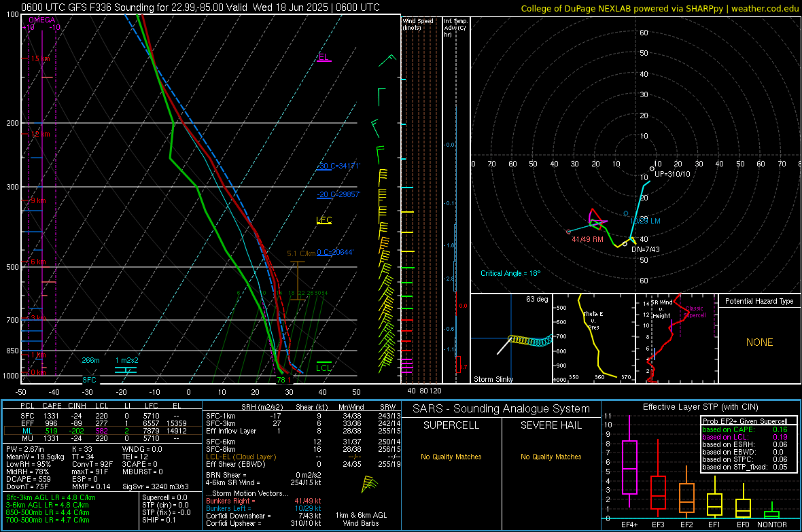
Task: Click the 10/29 LM storm motion label
Action: 645,221
